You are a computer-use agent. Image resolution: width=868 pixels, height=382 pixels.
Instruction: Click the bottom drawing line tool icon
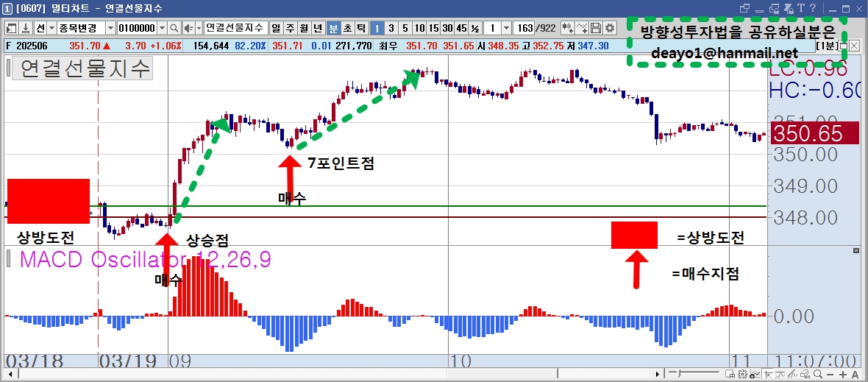point(792,375)
